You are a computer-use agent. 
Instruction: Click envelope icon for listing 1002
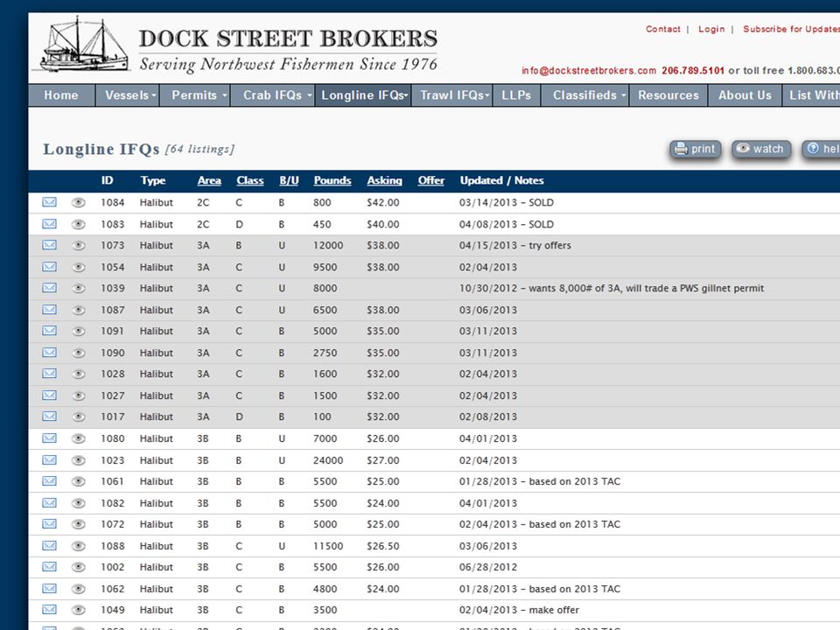point(49,567)
